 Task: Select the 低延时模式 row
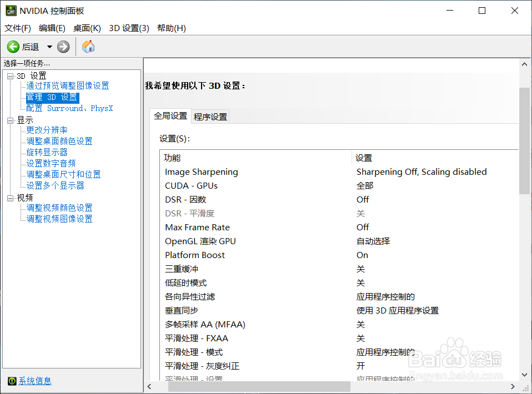[x=339, y=283]
